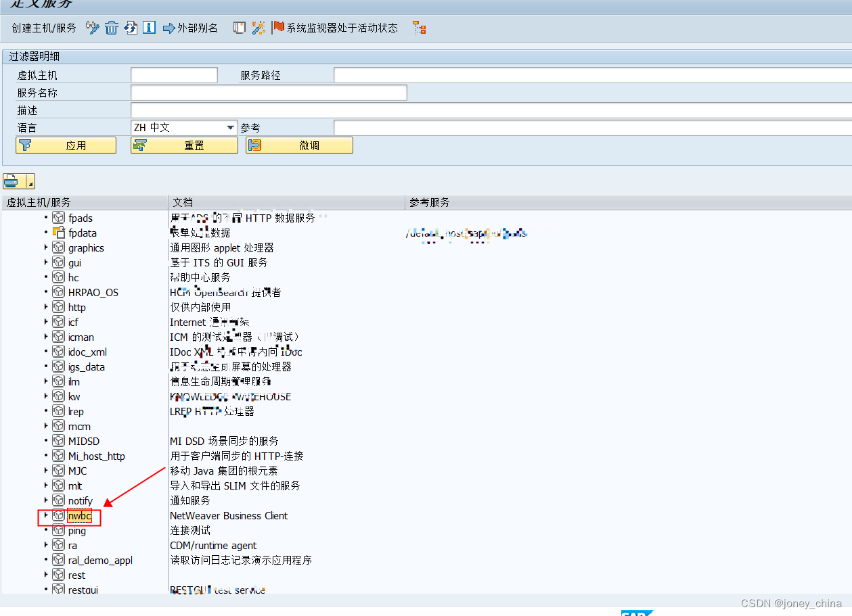This screenshot has height=616, width=852.
Task: Click the red flag system monitor icon
Action: 277,28
